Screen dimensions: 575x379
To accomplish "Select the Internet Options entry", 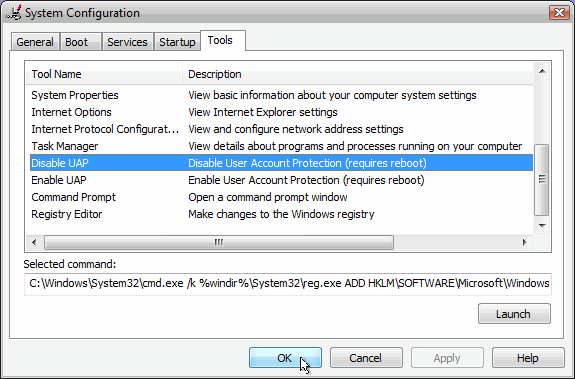I will [x=281, y=112].
